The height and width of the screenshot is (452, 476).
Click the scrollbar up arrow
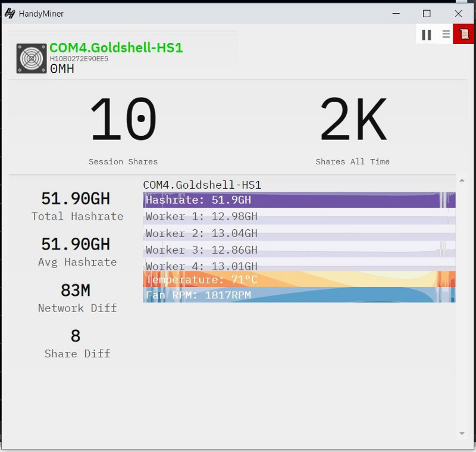point(462,180)
